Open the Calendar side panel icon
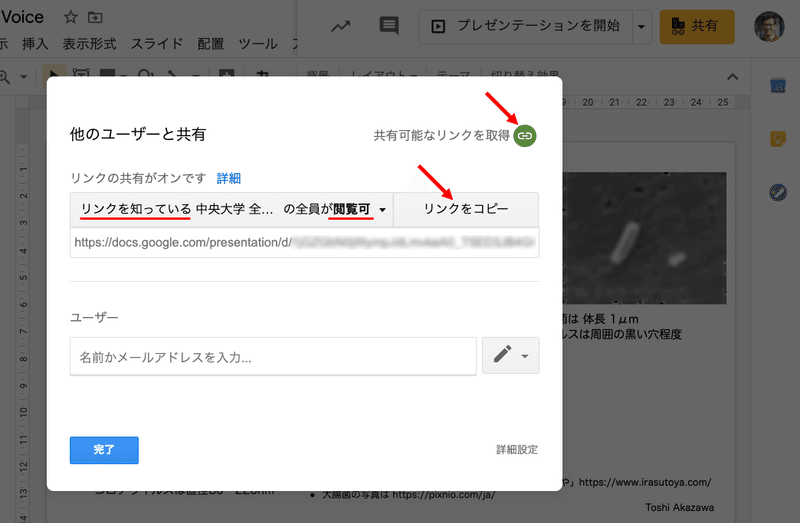 [x=778, y=85]
